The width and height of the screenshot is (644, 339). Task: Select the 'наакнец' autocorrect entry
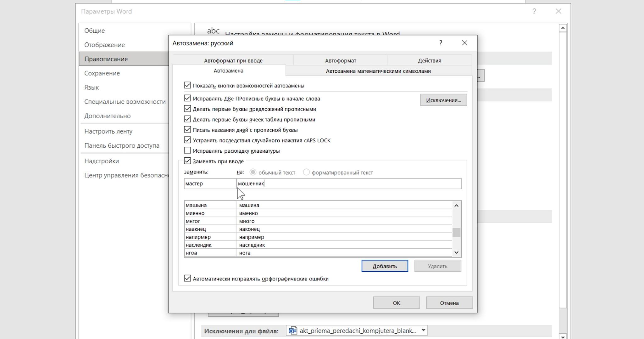(318, 229)
